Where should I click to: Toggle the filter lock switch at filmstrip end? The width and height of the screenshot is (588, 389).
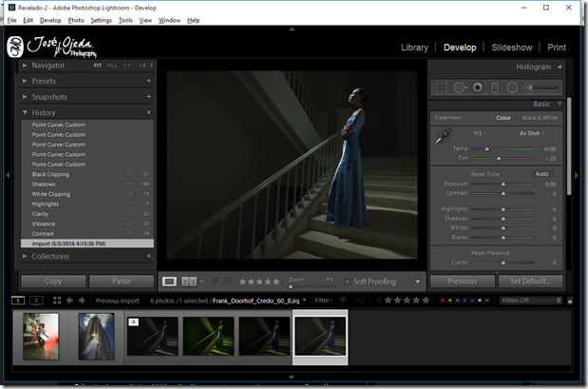pyautogui.click(x=570, y=301)
